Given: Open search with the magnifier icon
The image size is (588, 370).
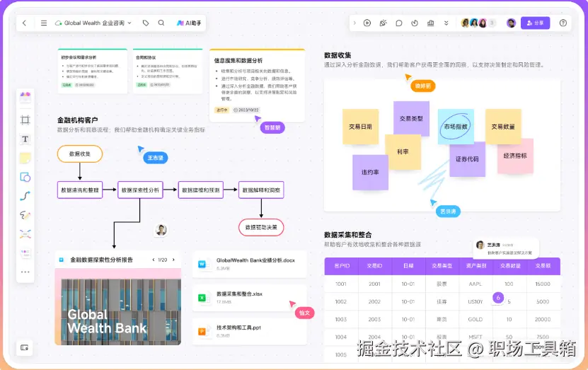Looking at the screenshot, I should tap(161, 23).
